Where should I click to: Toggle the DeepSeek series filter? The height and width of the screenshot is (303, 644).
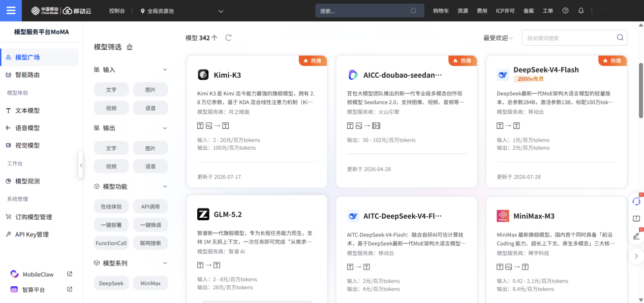point(111,283)
